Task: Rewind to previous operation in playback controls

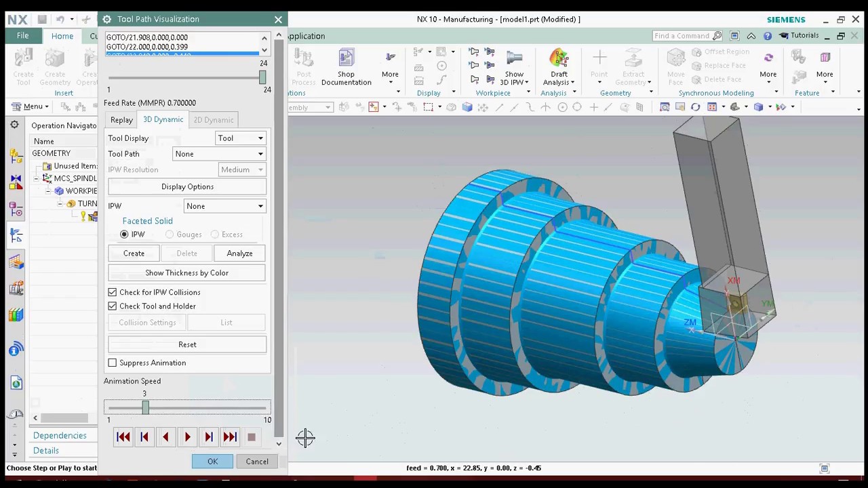Action: pyautogui.click(x=123, y=437)
